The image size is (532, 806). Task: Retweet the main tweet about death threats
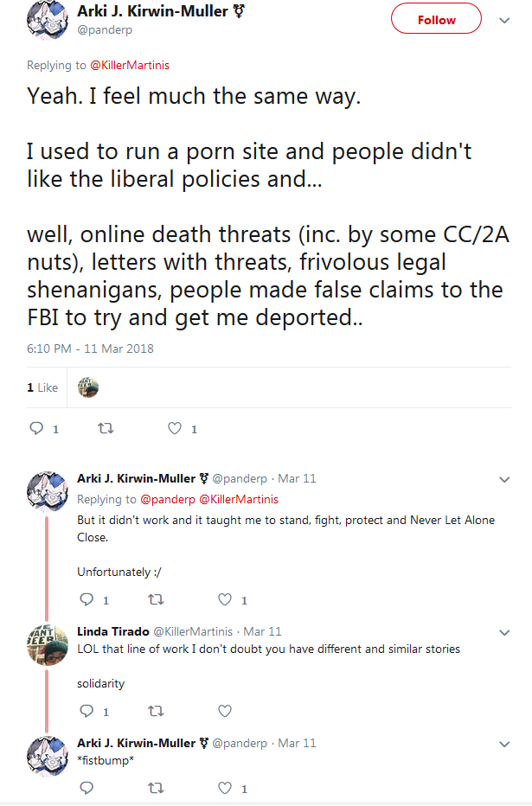click(x=106, y=428)
